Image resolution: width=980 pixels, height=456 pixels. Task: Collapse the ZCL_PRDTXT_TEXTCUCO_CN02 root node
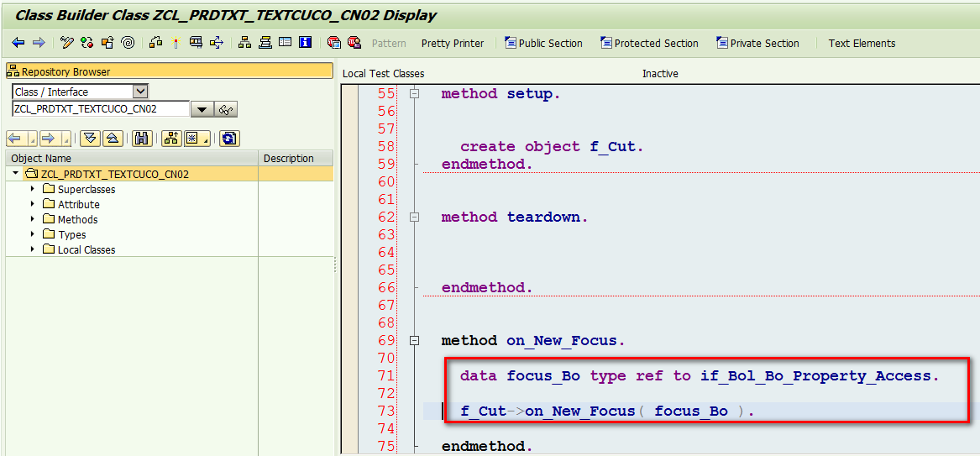(x=15, y=174)
